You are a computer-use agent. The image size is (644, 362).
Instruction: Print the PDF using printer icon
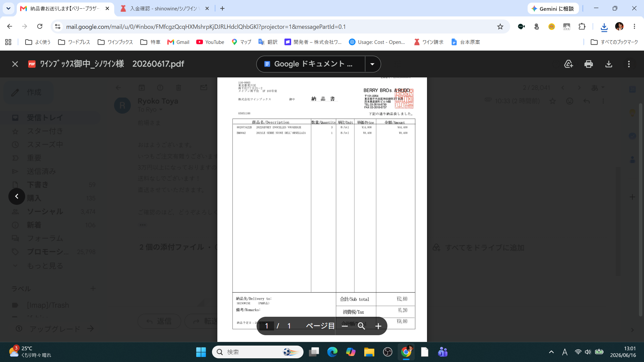click(x=589, y=64)
